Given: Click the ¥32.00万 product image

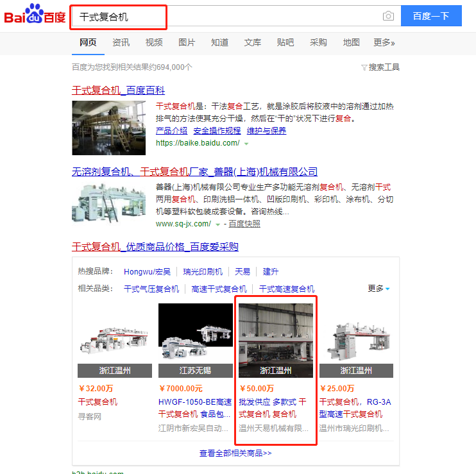Looking at the screenshot, I should (x=115, y=341).
